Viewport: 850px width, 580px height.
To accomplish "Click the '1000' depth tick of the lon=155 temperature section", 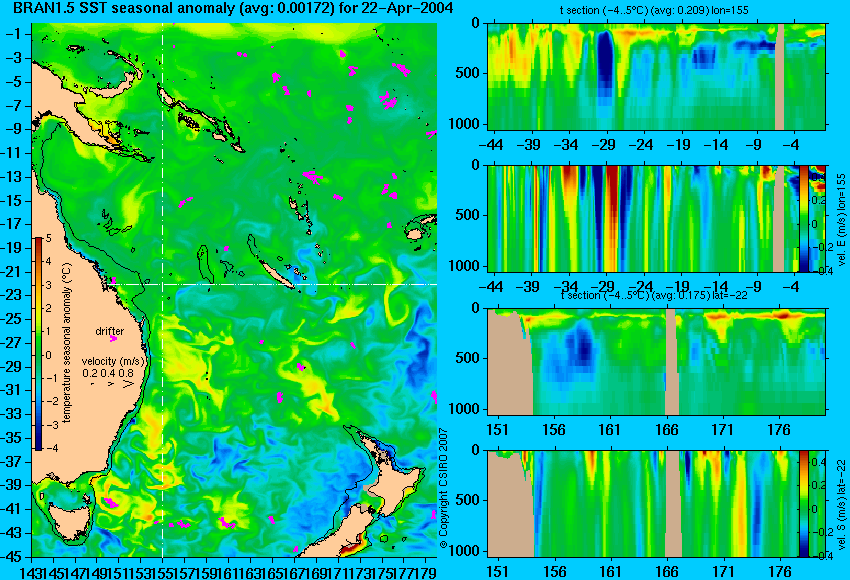I will pos(464,124).
